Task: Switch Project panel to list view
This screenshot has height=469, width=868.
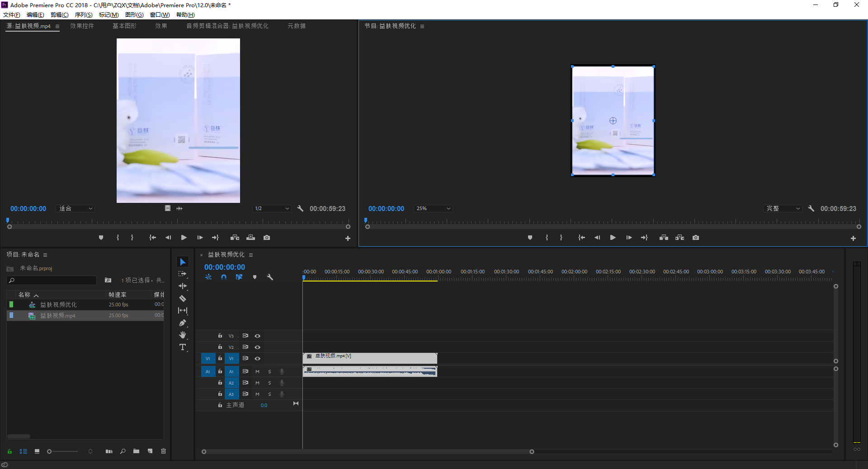Action: (24, 451)
